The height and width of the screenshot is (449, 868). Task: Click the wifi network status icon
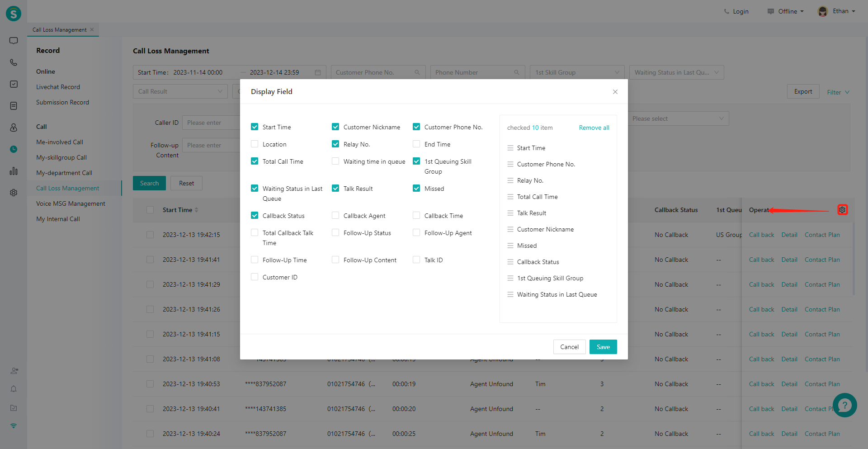point(14,426)
